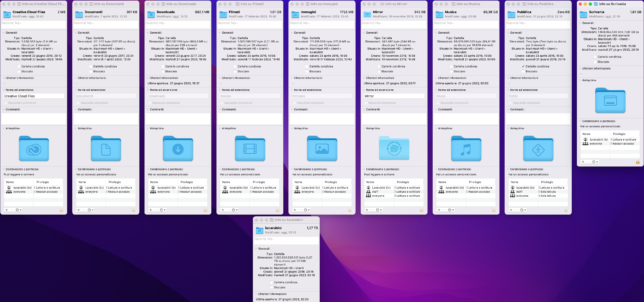Image resolution: width=644 pixels, height=302 pixels.
Task: Select lucarubini (Io) row in Musica permissions
Action: (466, 188)
